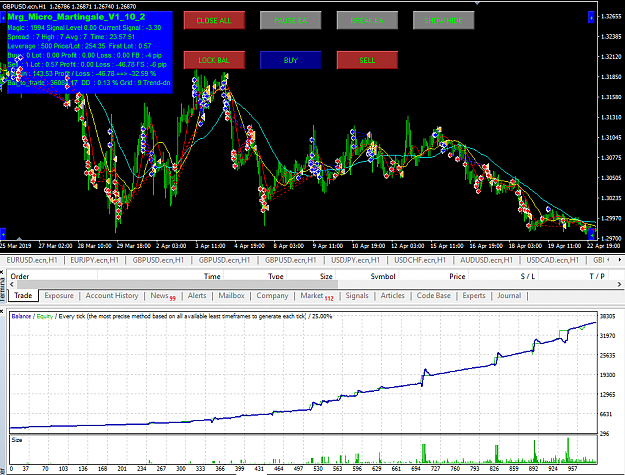Image resolution: width=625 pixels, height=475 pixels.
Task: Switch to the AUDUSD.ecn,H1 chart tab
Action: 486,260
